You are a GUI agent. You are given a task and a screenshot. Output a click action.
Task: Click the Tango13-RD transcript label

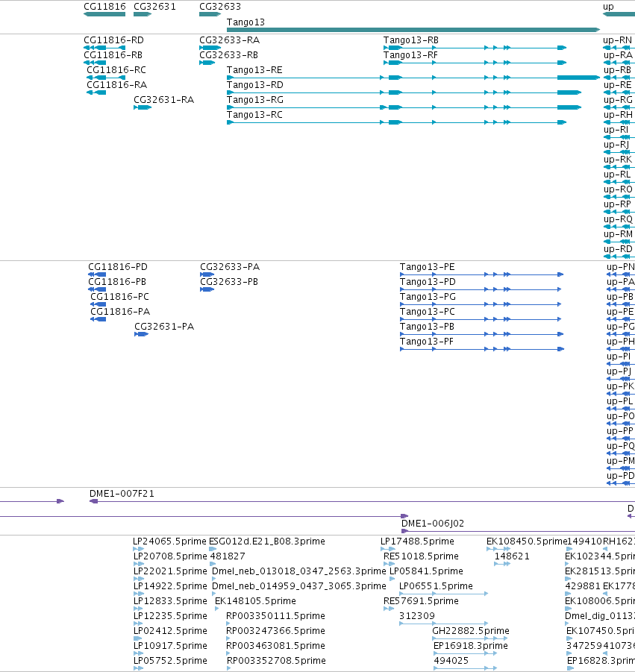254,85
